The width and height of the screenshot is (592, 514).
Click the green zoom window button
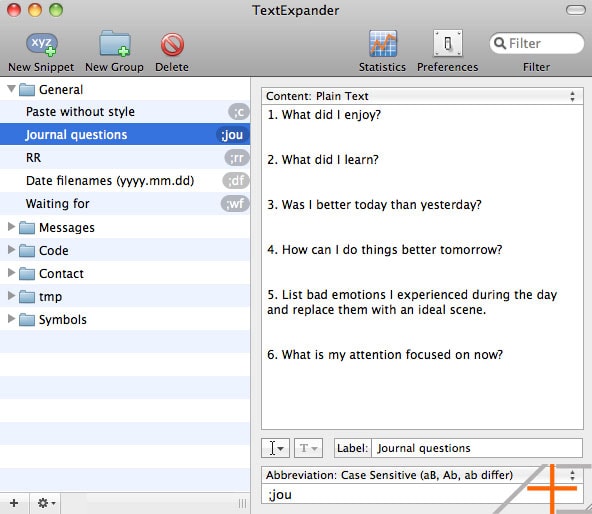(x=56, y=10)
